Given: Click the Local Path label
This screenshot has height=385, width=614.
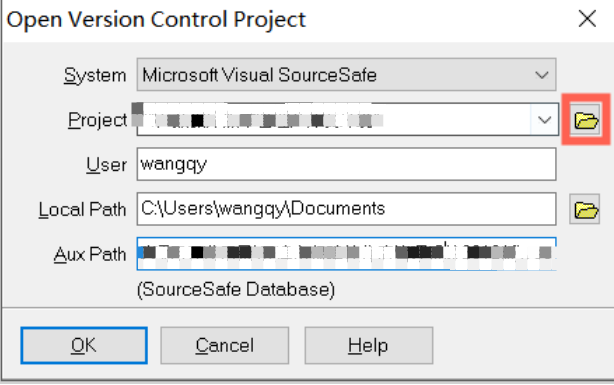Looking at the screenshot, I should tap(82, 209).
